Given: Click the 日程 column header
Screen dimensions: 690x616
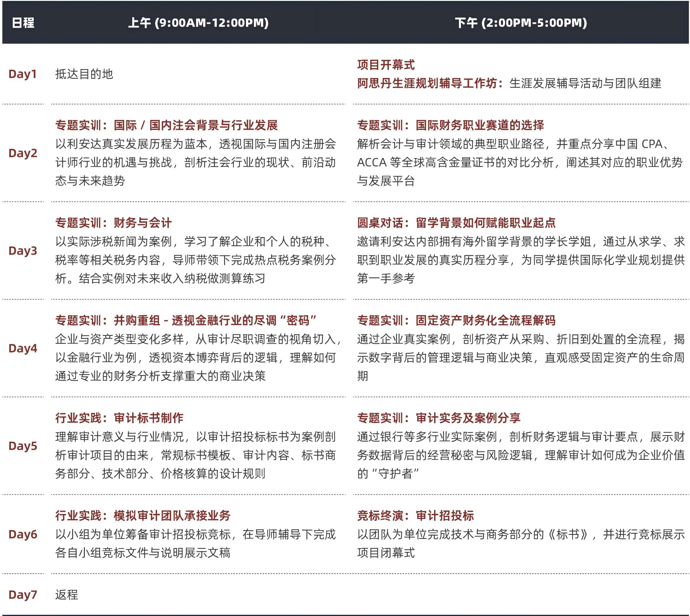Looking at the screenshot, I should 23,23.
